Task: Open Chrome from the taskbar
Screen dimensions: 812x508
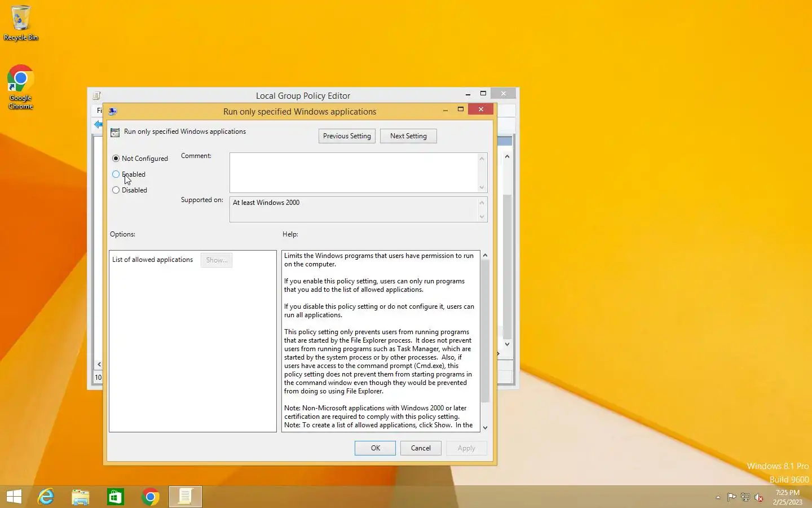Action: pyautogui.click(x=151, y=497)
